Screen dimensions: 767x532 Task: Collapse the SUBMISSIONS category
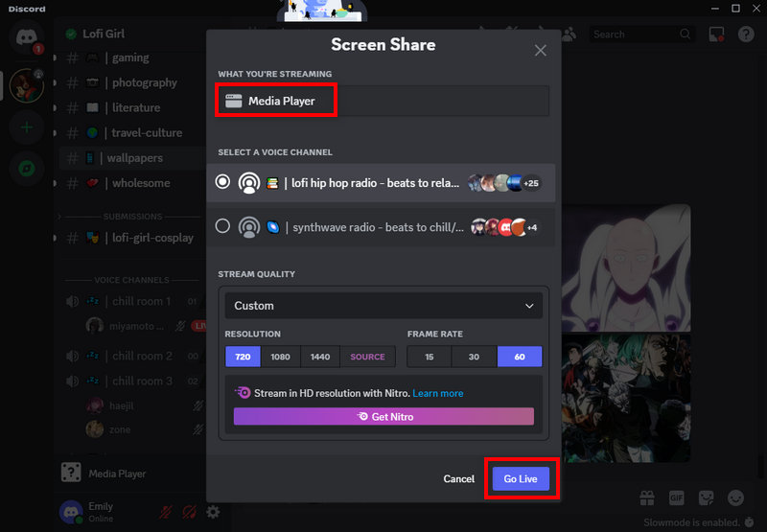point(132,216)
